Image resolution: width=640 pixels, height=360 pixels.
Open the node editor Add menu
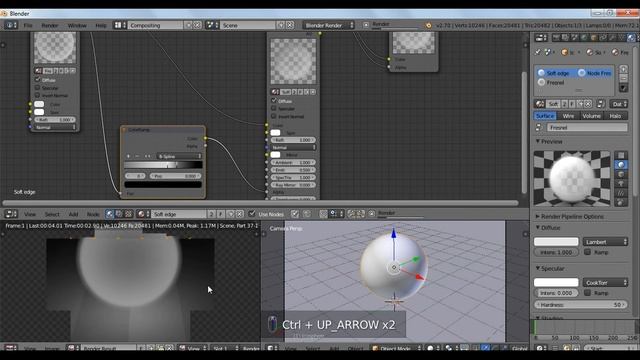click(x=73, y=214)
